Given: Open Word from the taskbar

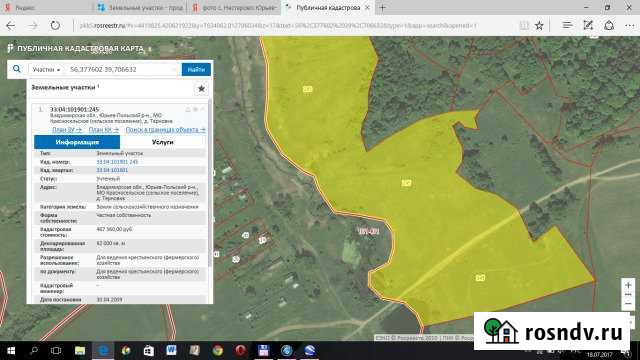Looking at the screenshot, I should tap(171, 351).
